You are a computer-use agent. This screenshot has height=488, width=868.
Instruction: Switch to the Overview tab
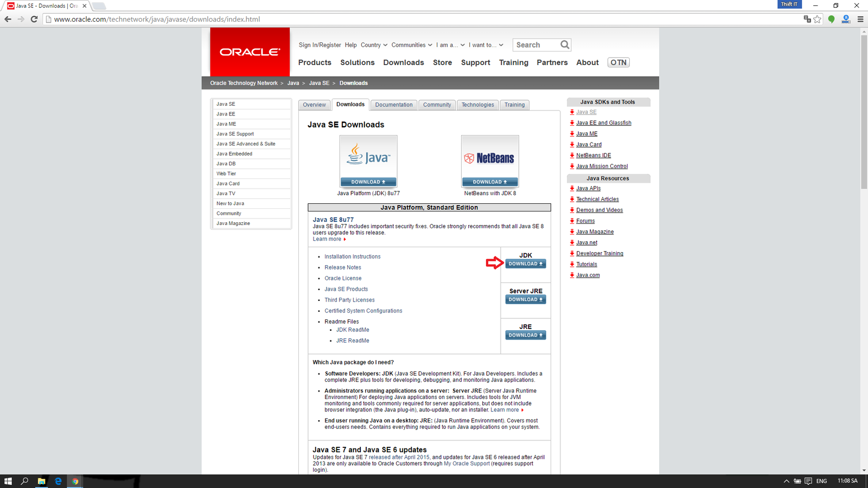pyautogui.click(x=314, y=105)
